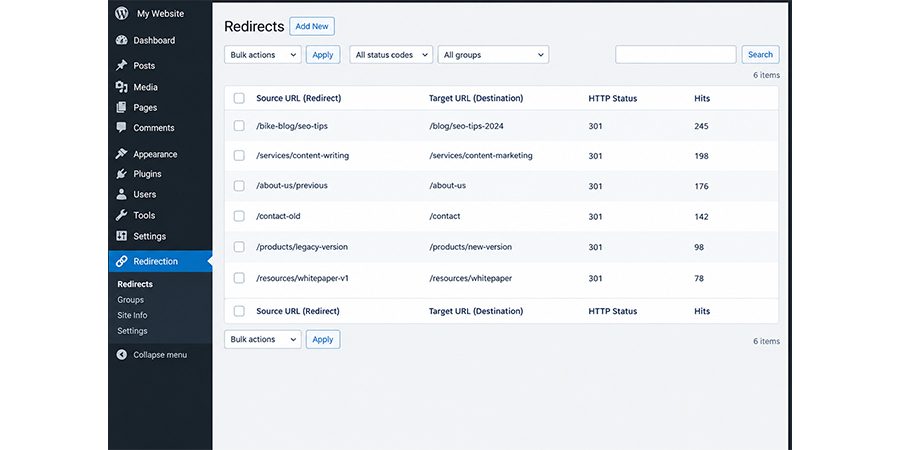Viewport: 900px width, 450px height.
Task: Open Settings under the Redirection submenu
Action: click(132, 331)
